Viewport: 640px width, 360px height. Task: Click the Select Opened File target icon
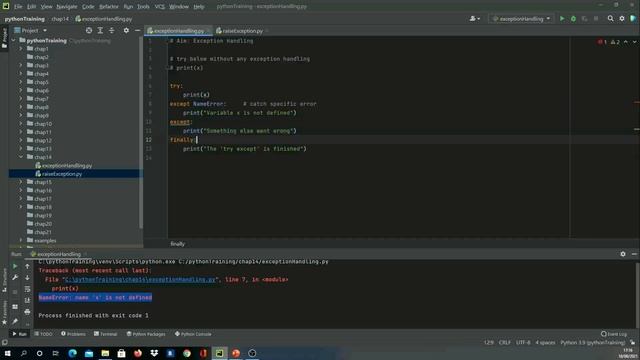(x=89, y=30)
